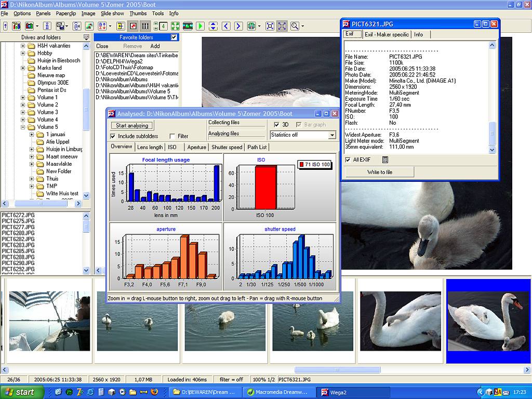Click the green play slideshow icon

pyautogui.click(x=200, y=26)
